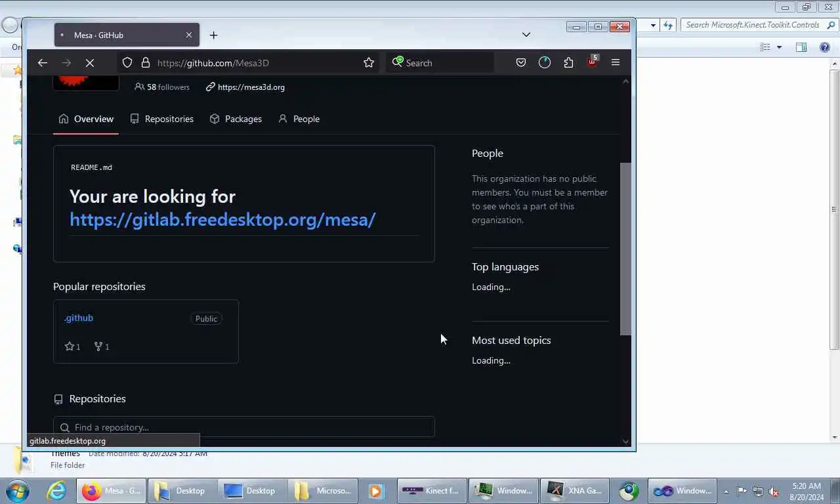The image size is (840, 504).
Task: Click the page scrollbar down arrow
Action: [x=625, y=442]
